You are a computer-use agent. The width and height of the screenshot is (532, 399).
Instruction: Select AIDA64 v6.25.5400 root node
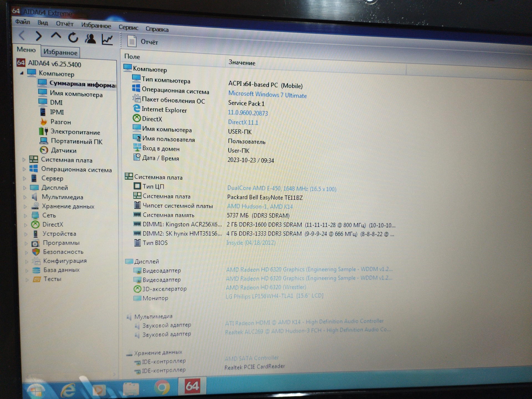click(x=54, y=64)
